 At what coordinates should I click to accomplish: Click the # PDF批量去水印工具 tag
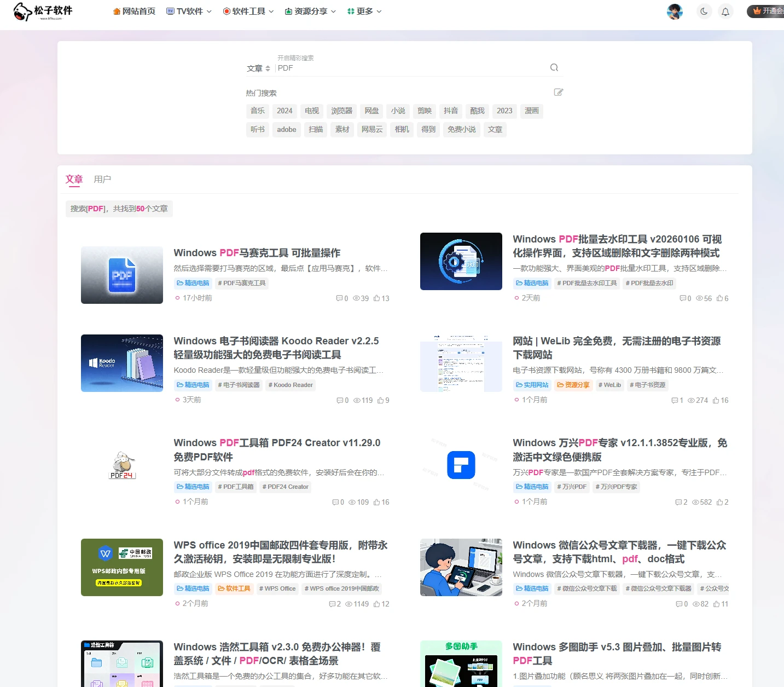587,283
